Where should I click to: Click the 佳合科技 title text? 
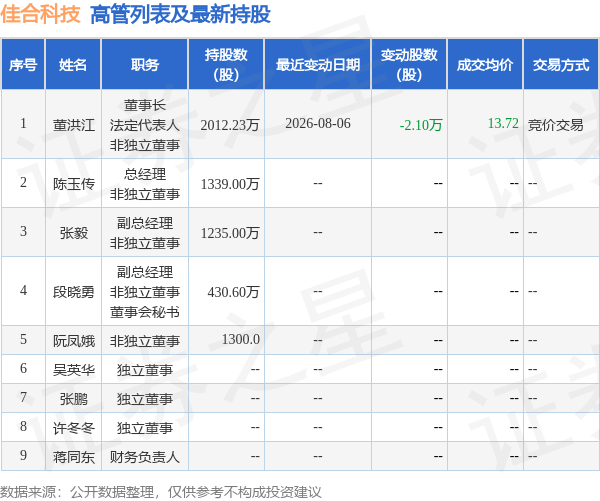40,14
